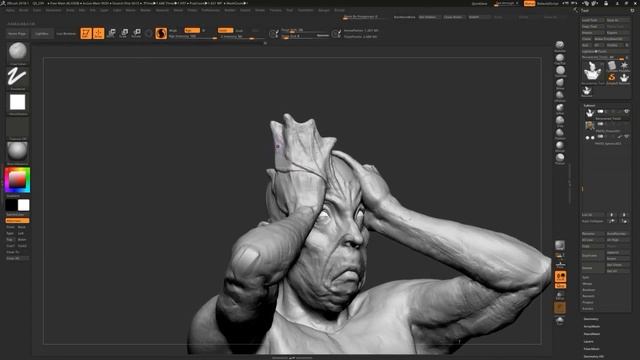Click the QuickSave button
Image resolution: width=640 pixels, height=360 pixels.
pyautogui.click(x=480, y=3)
